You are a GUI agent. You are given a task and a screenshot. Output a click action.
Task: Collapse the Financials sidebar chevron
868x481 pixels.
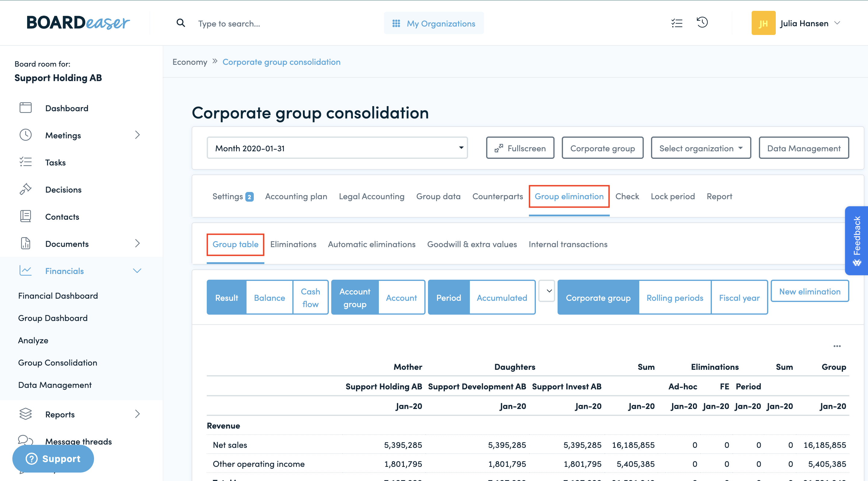pyautogui.click(x=137, y=270)
